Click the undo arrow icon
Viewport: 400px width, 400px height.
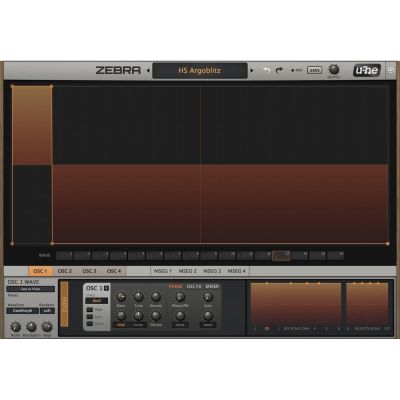pos(267,70)
